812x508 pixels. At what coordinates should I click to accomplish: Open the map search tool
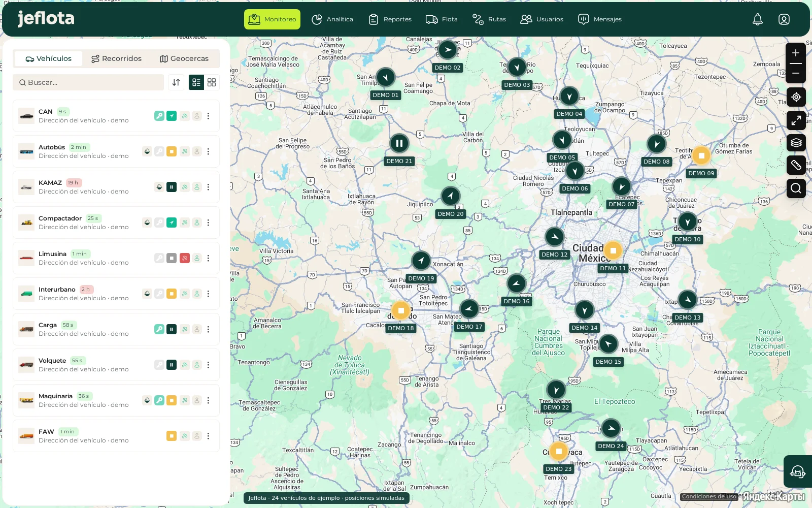(x=796, y=188)
